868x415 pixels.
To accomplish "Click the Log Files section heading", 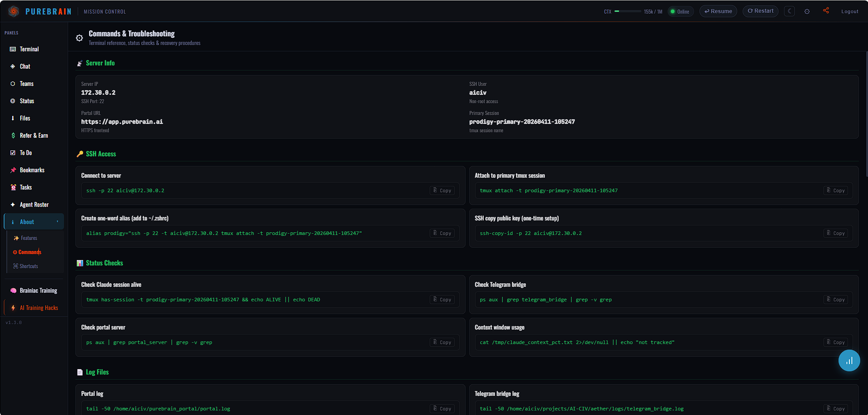I will pos(97,372).
